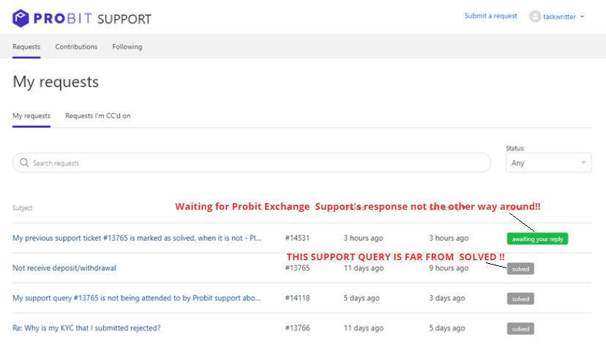Click the Subject column header
The image size is (606, 364).
coord(23,208)
